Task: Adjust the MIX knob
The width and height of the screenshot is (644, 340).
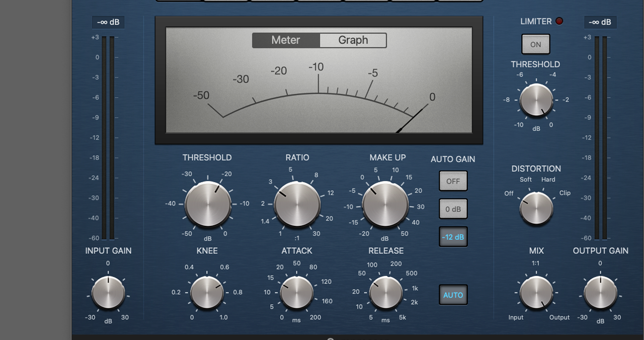Action: point(535,292)
